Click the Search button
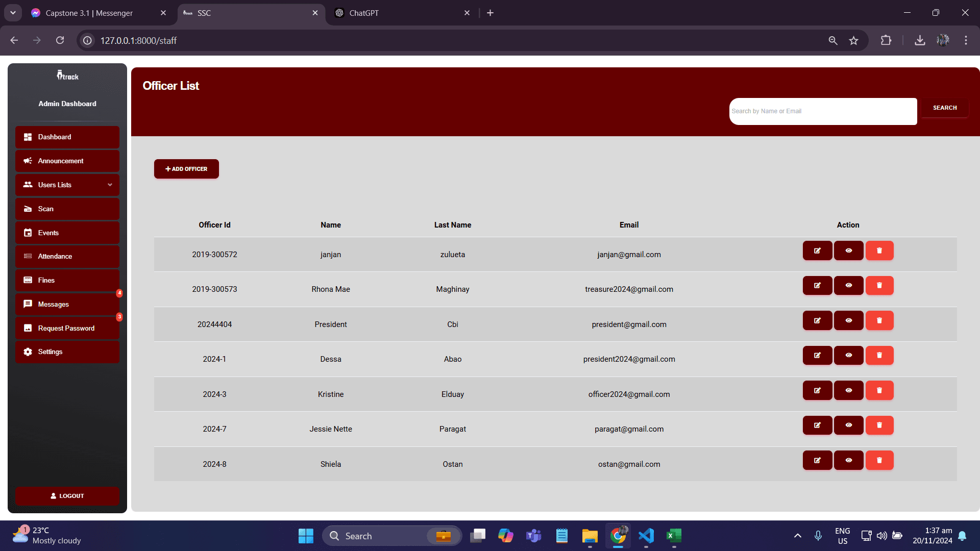 pos(945,108)
